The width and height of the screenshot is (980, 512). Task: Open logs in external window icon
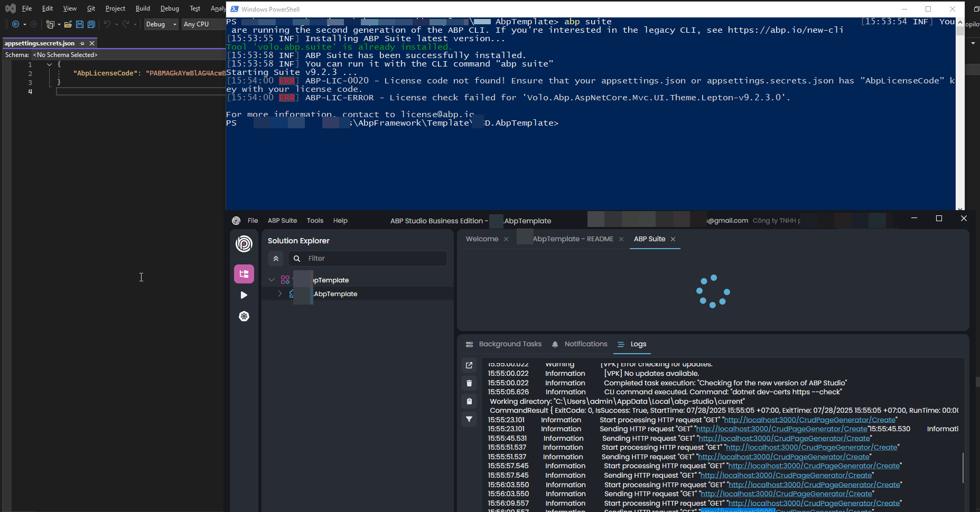[469, 365]
